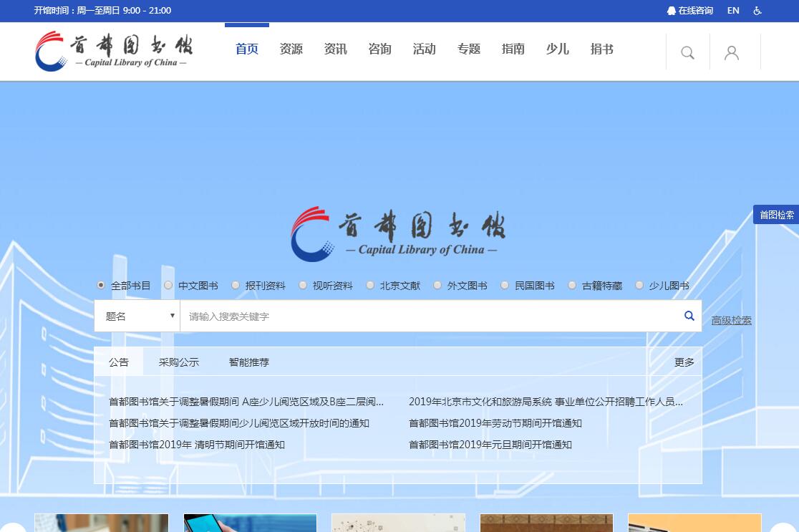Switch to the 智能推荐 tab
Image resolution: width=799 pixels, height=532 pixels.
click(x=248, y=362)
